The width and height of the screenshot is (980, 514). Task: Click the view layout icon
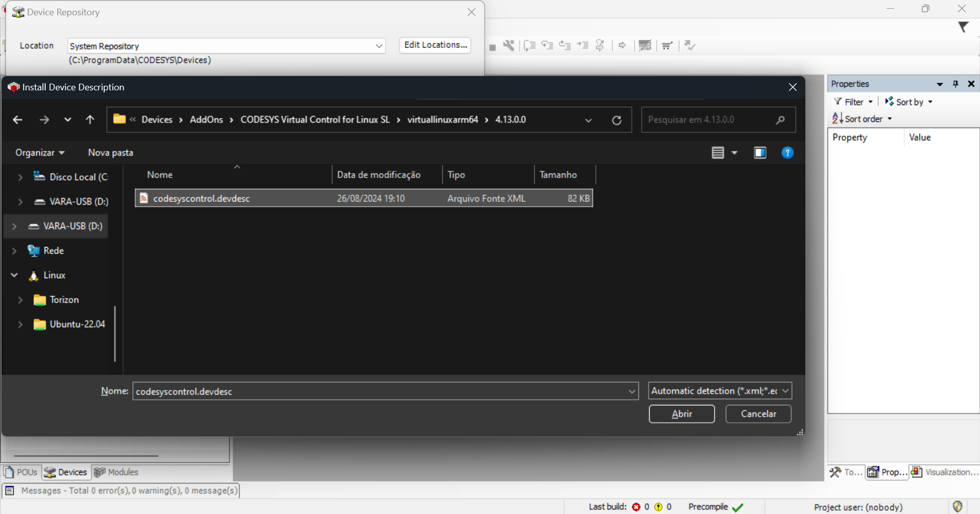point(718,153)
